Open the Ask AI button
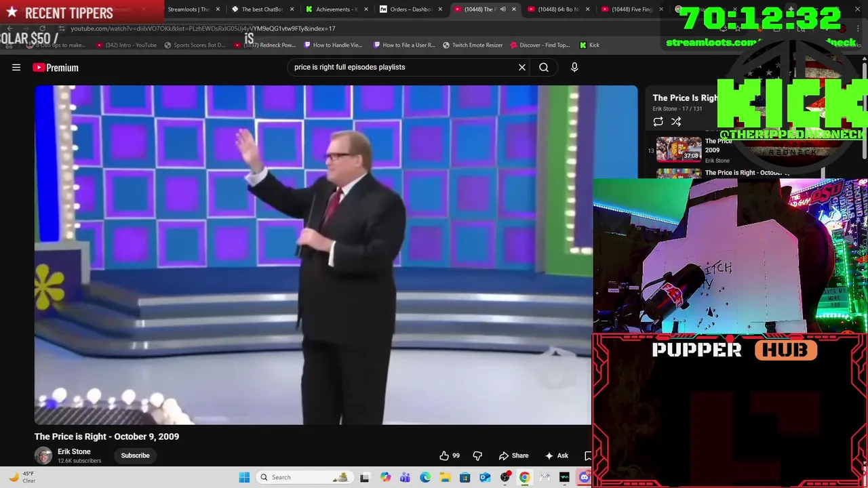 tap(557, 455)
